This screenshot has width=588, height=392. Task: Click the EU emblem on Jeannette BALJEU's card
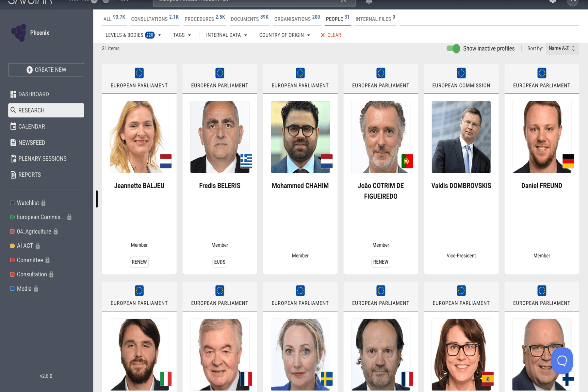coord(139,73)
